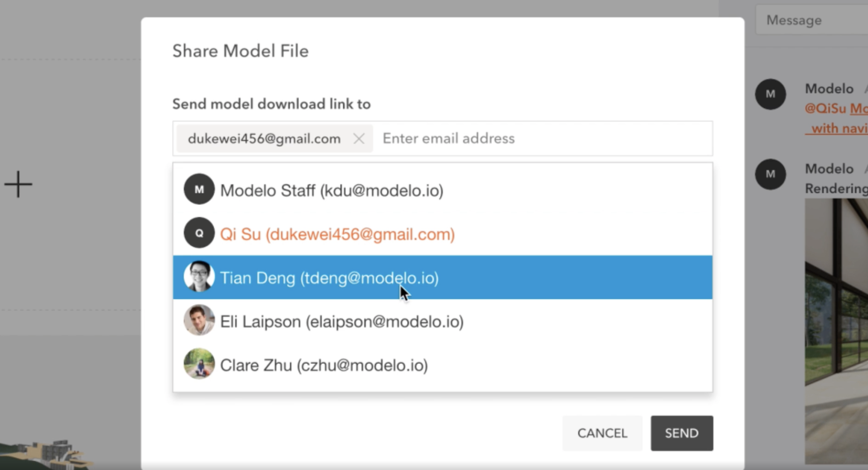This screenshot has height=470, width=868.
Task: Choose Qi Su in contact list
Action: pyautogui.click(x=337, y=234)
